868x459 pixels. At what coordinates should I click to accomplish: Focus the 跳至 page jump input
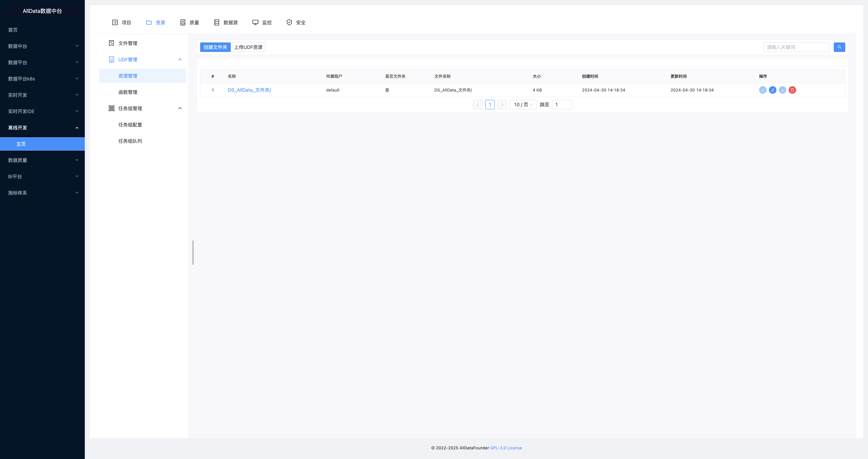562,105
